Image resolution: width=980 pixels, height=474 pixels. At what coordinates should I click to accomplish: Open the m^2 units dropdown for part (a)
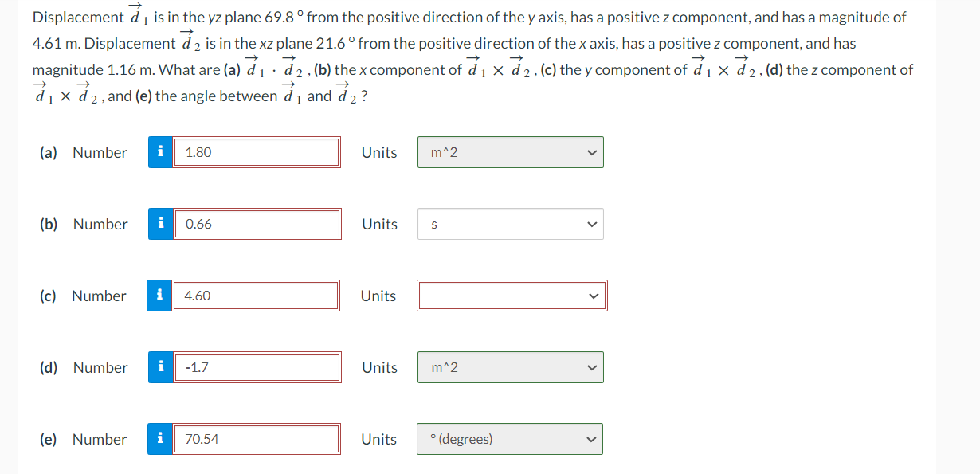tap(510, 152)
